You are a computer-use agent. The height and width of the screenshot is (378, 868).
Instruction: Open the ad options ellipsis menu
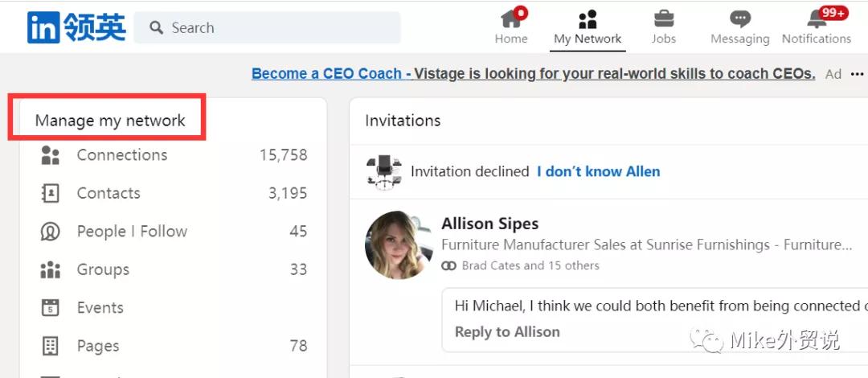point(858,74)
